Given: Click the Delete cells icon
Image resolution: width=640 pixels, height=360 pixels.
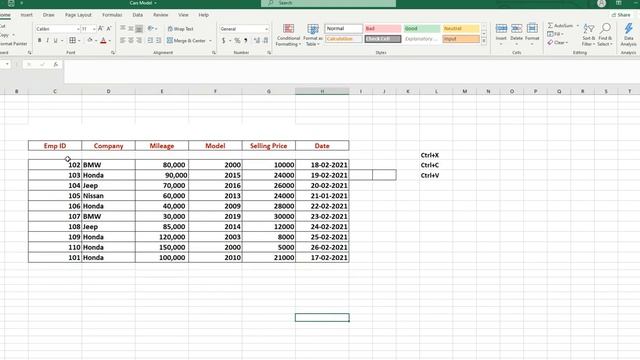Looking at the screenshot, I should pyautogui.click(x=516, y=29).
